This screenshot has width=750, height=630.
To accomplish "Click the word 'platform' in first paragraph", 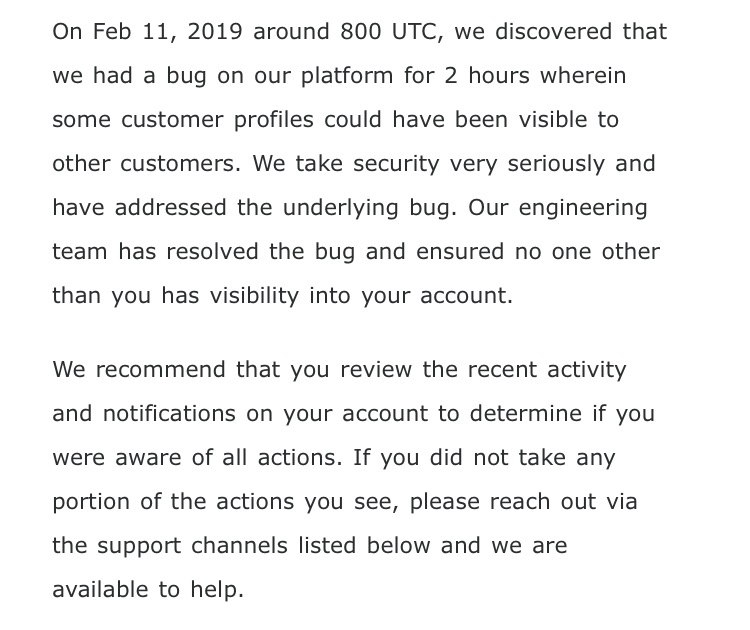I will coord(347,77).
